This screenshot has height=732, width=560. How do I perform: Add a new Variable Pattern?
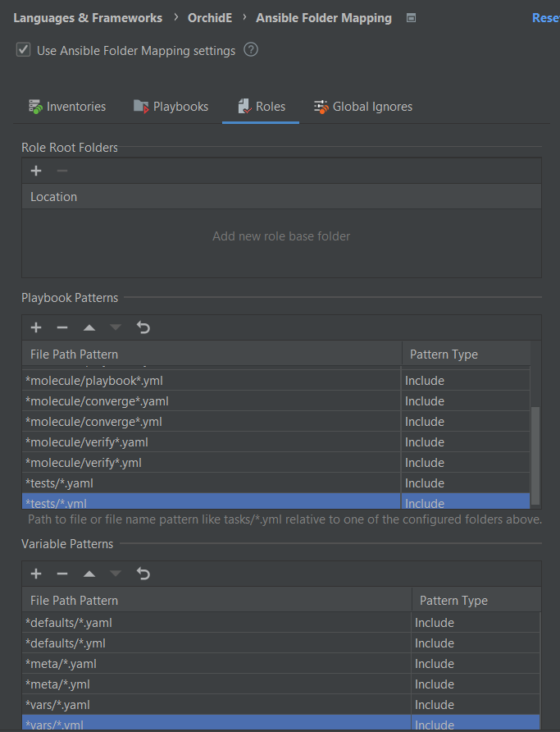point(36,574)
